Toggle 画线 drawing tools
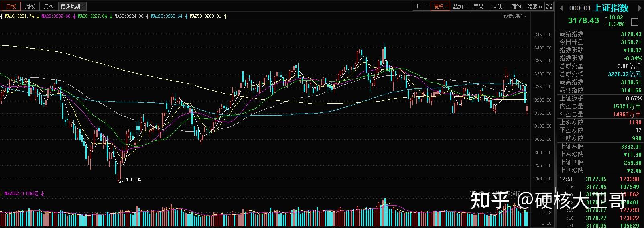This screenshot has width=644, height=228. tap(497, 6)
